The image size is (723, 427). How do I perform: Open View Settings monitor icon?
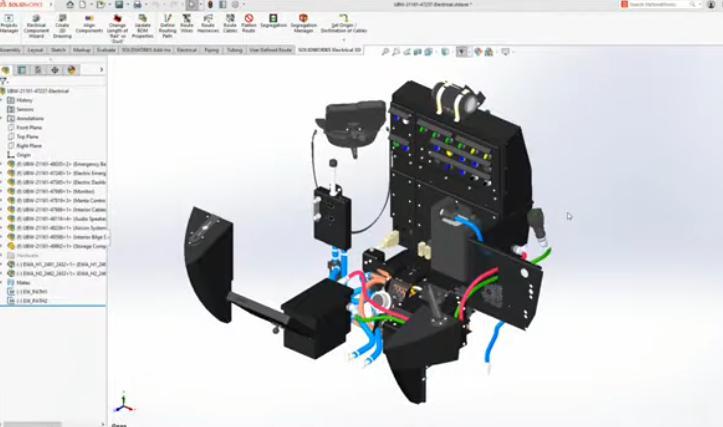[x=505, y=52]
